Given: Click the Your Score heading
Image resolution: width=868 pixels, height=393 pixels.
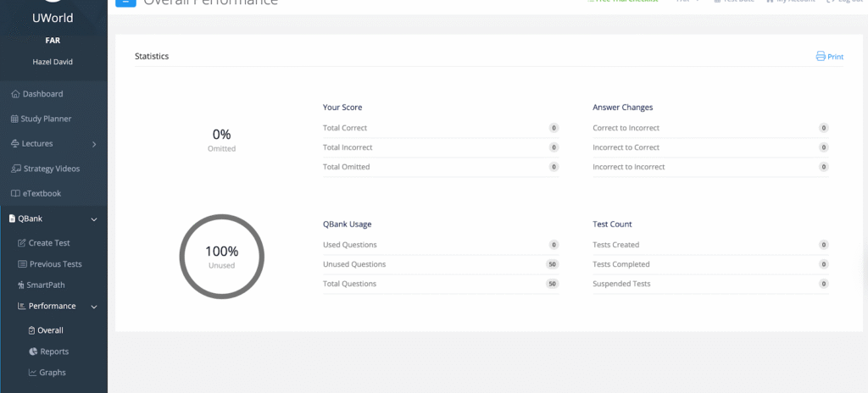Looking at the screenshot, I should point(342,108).
